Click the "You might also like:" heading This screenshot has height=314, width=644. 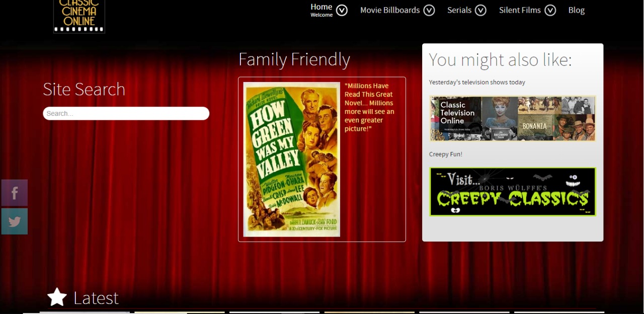point(500,60)
